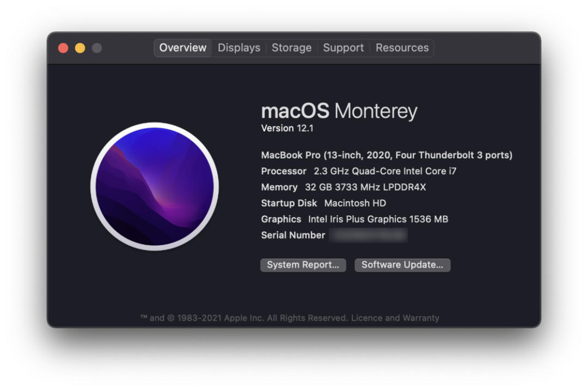This screenshot has height=390, width=588.
Task: Click the "Graphics" label
Action: [281, 220]
